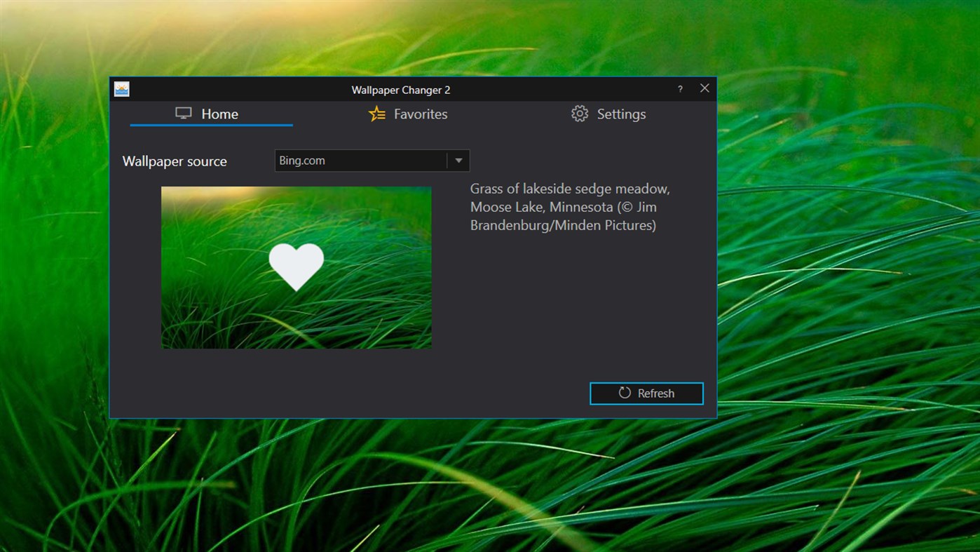This screenshot has width=980, height=552.
Task: Click the Wallpaper Changer app icon in titlebar
Action: pyautogui.click(x=121, y=88)
